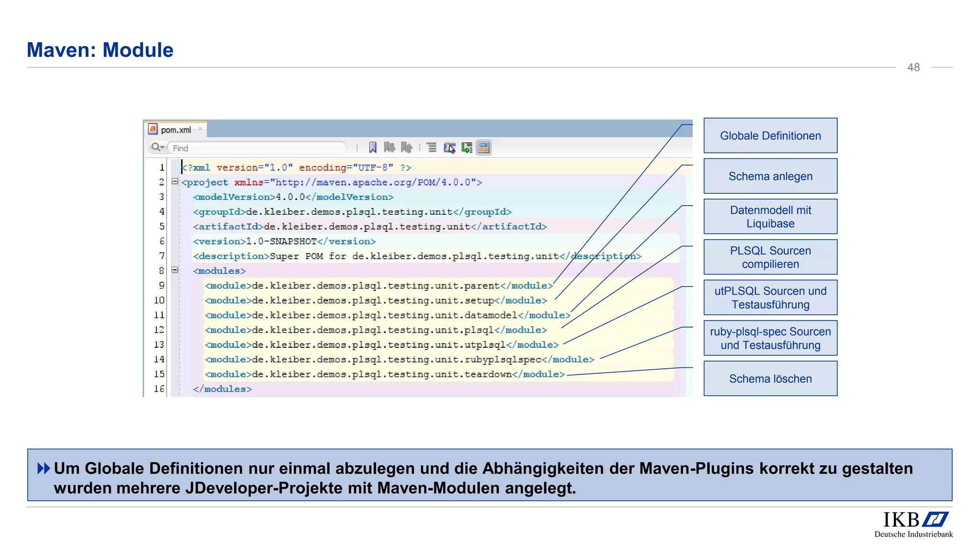Click line number 1 in gutter
The image size is (980, 551).
[x=162, y=167]
